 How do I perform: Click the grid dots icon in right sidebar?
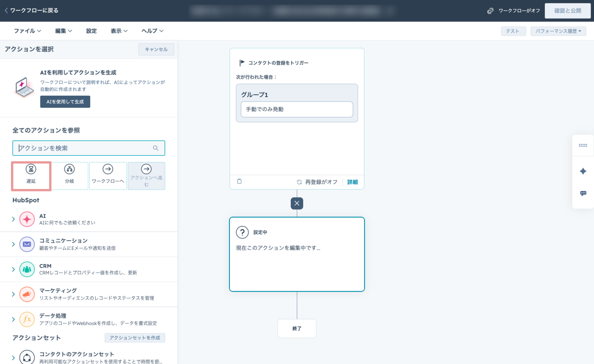pos(583,145)
